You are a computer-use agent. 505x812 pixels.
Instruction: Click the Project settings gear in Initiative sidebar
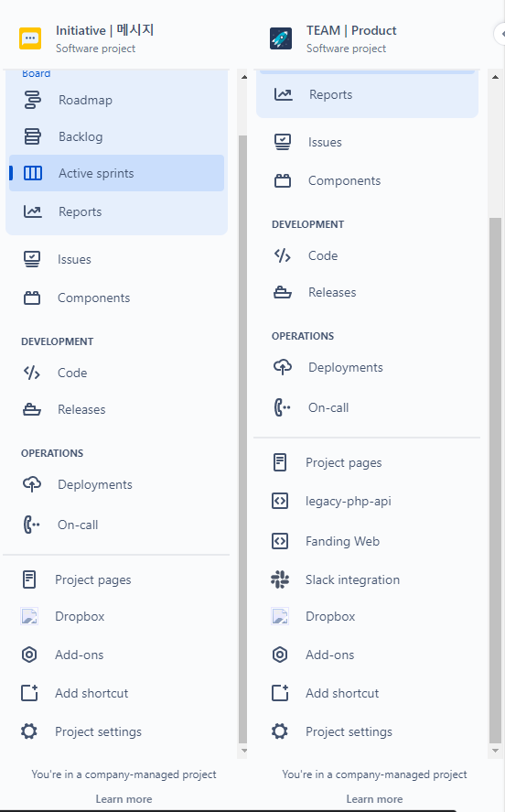tap(29, 731)
